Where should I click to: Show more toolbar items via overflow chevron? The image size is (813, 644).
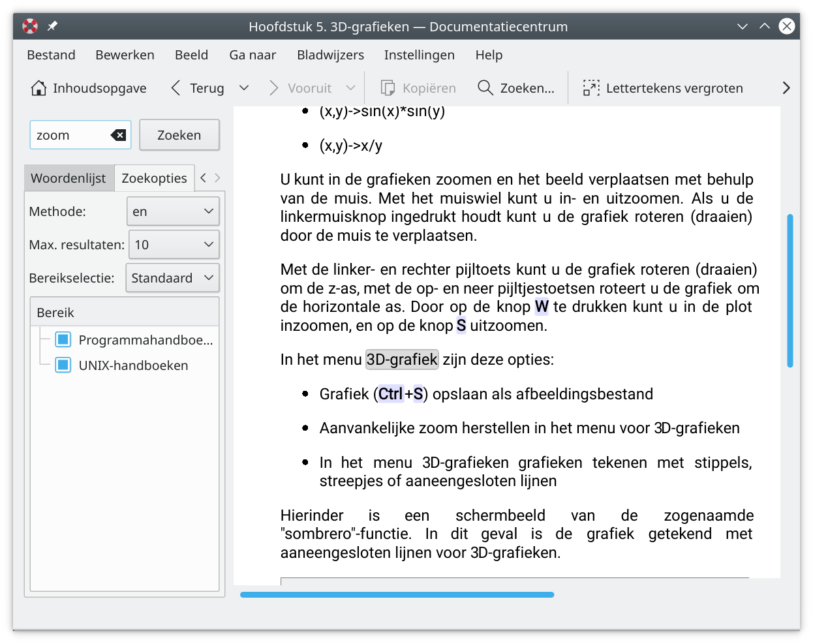[786, 88]
